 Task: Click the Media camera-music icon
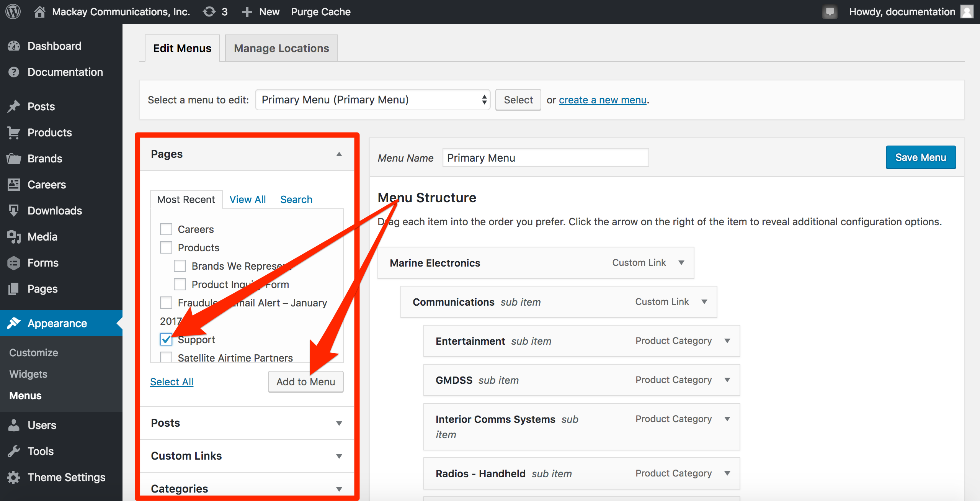click(x=14, y=237)
